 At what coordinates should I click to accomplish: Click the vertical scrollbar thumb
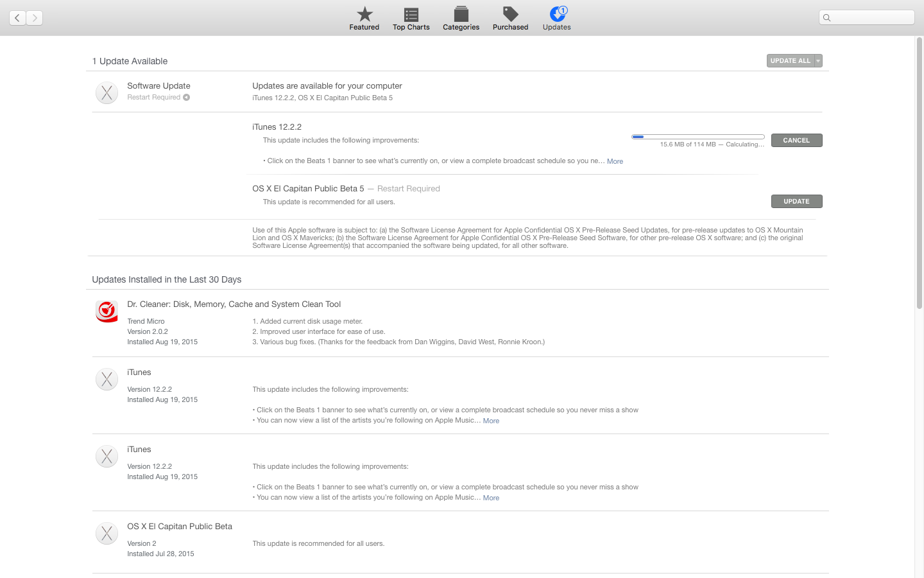point(919,173)
